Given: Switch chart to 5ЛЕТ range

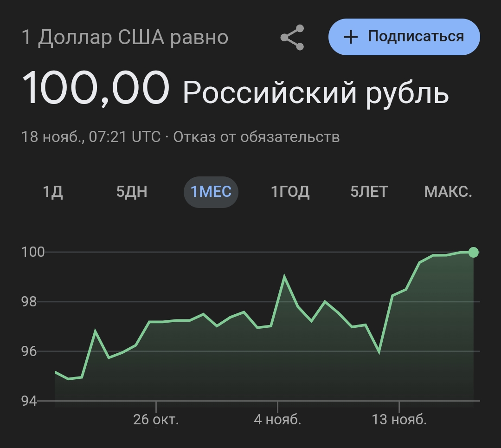Looking at the screenshot, I should coord(369,191).
